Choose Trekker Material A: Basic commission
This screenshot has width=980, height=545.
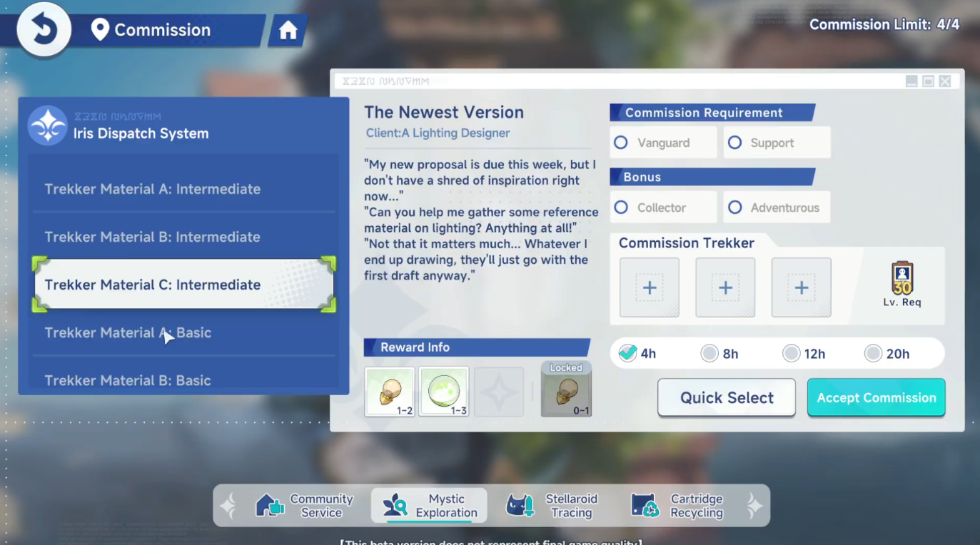184,332
